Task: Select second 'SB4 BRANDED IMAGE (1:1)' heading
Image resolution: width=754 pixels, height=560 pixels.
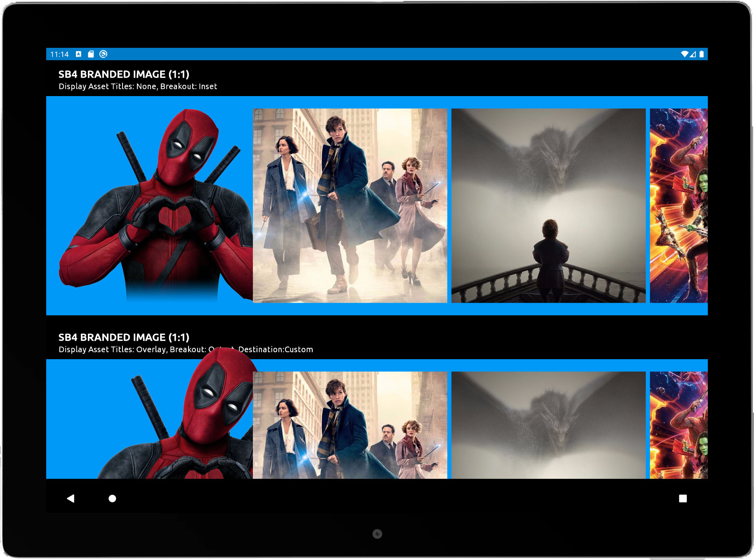Action: point(124,337)
